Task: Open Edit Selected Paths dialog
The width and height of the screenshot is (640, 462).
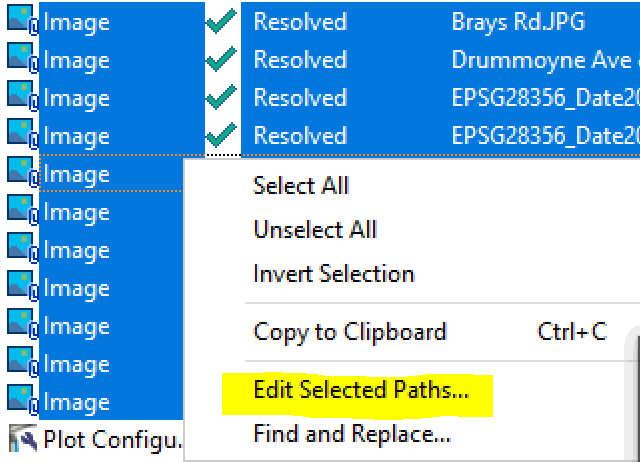Action: [361, 390]
